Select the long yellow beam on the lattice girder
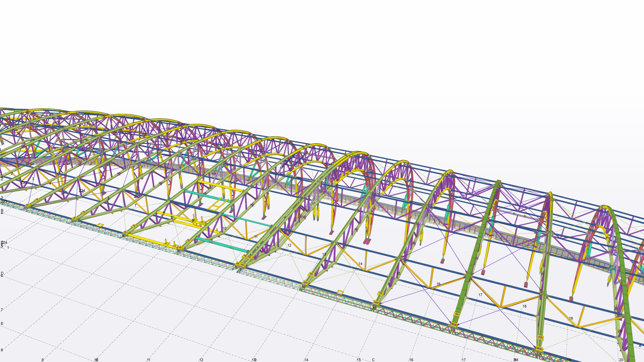644x362 pixels. 150,240
